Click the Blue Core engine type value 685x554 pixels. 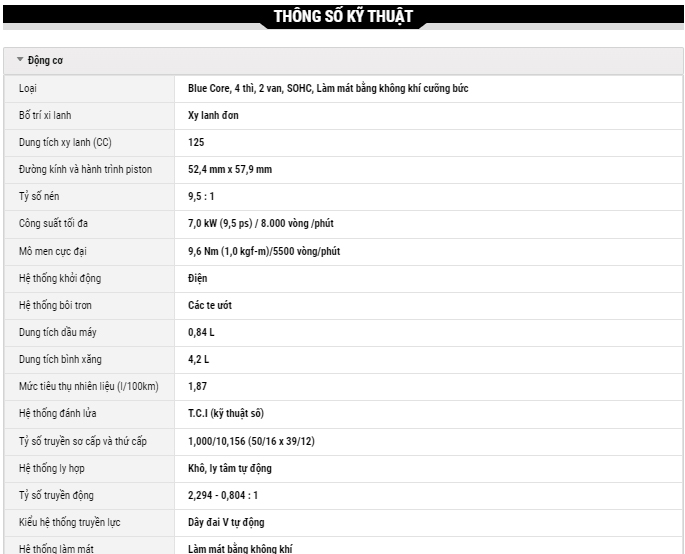(x=328, y=88)
